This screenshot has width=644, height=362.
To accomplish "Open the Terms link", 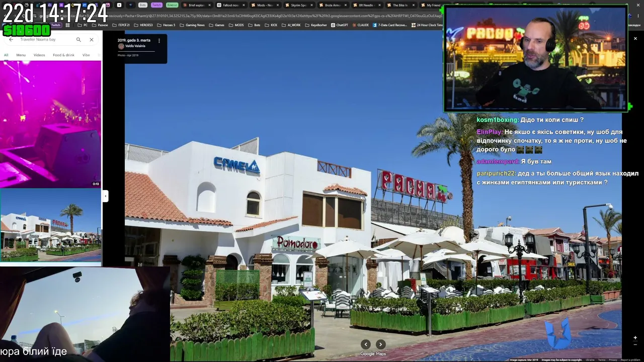I will point(602,360).
